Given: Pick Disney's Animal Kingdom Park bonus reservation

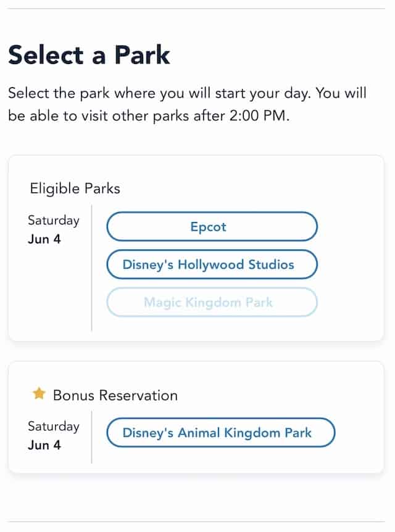Looking at the screenshot, I should click(x=221, y=433).
